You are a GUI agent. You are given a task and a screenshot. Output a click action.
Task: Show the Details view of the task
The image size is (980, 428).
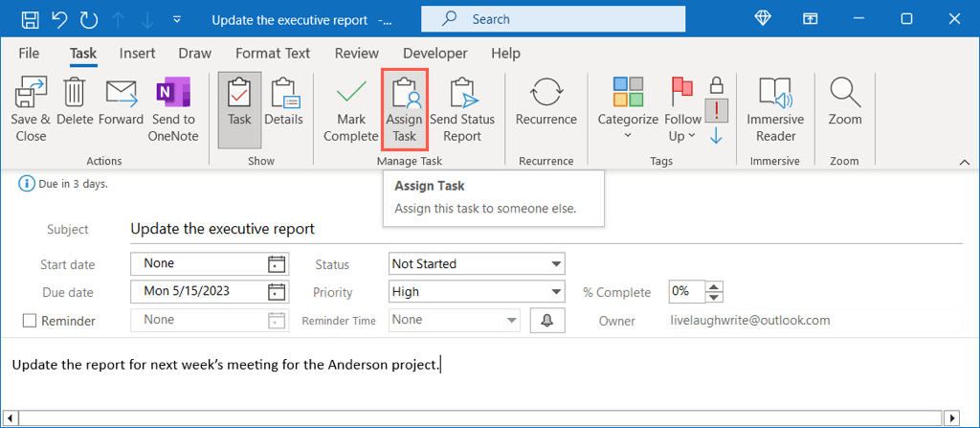(283, 107)
